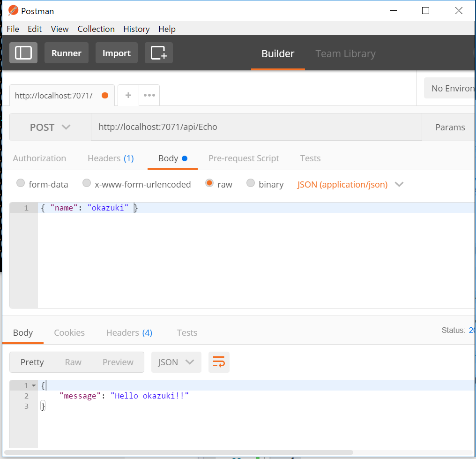Screen dimensions: 476x459
Task: Open the File menu
Action: [13, 29]
